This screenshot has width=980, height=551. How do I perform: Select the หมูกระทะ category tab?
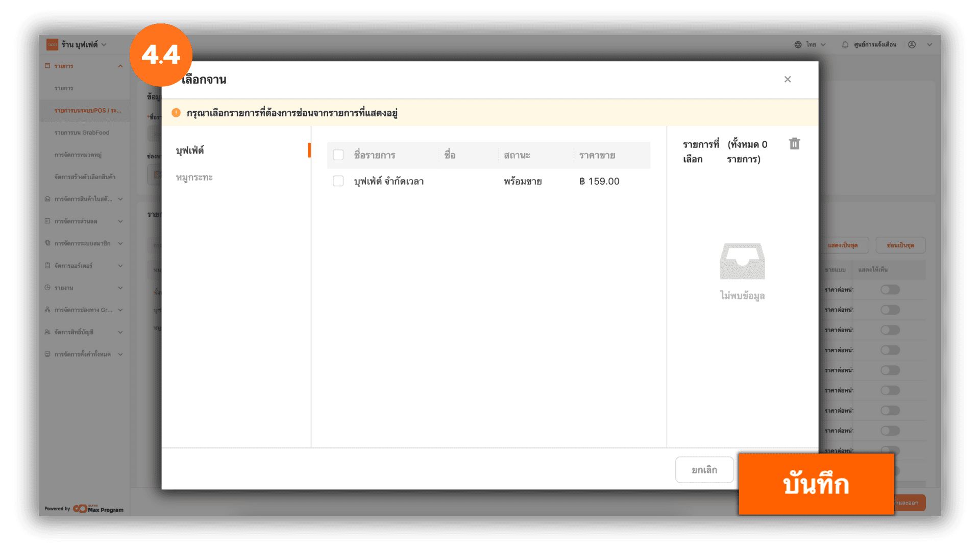(x=194, y=178)
